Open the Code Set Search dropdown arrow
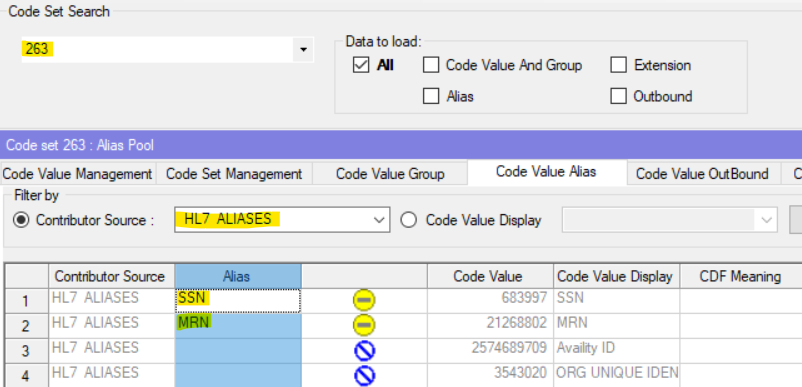 click(x=303, y=50)
